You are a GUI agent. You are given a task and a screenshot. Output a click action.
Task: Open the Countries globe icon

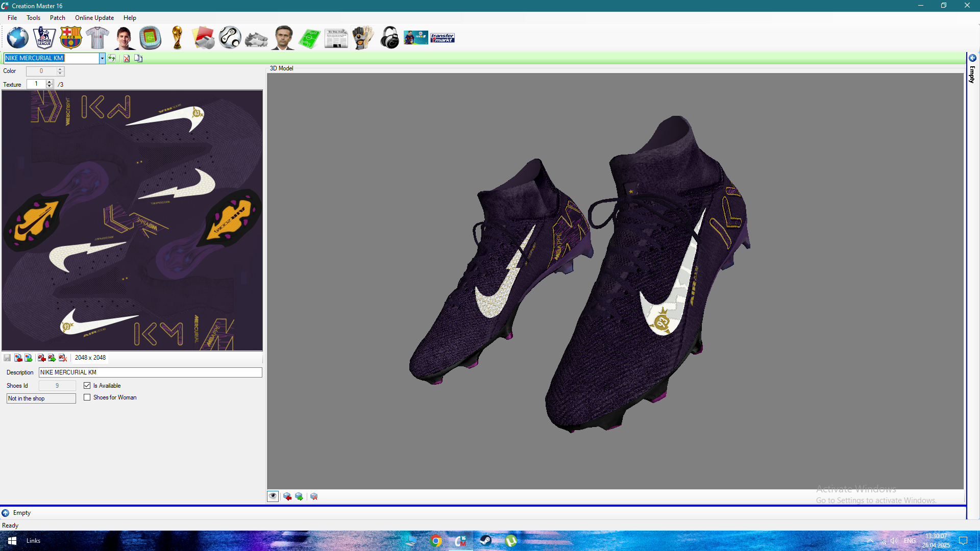[17, 38]
